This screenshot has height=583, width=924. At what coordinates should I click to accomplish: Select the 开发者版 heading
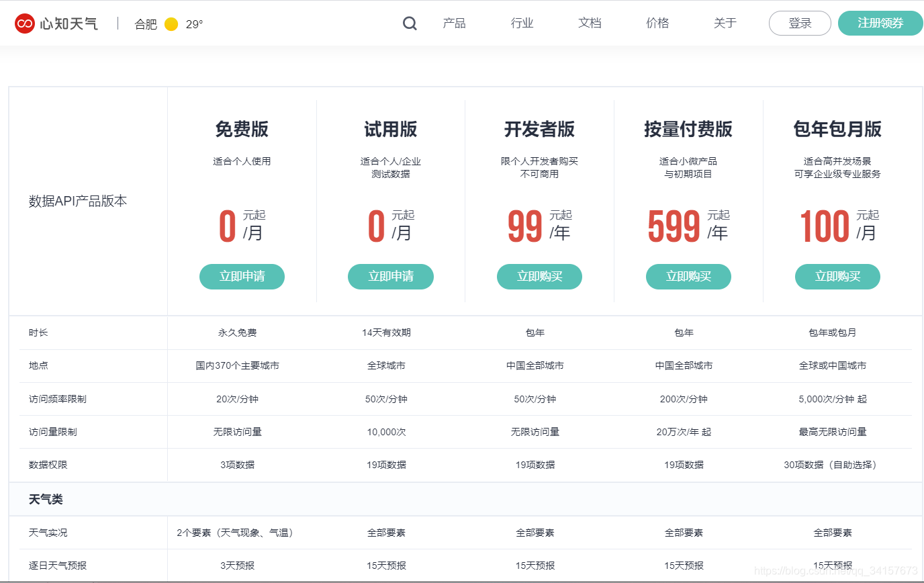pos(539,129)
